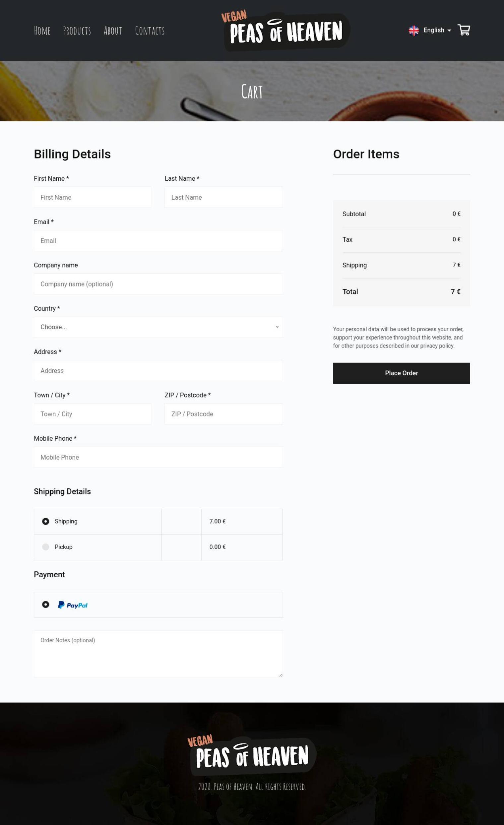Select the Pickup delivery option
The height and width of the screenshot is (825, 504).
point(45,547)
